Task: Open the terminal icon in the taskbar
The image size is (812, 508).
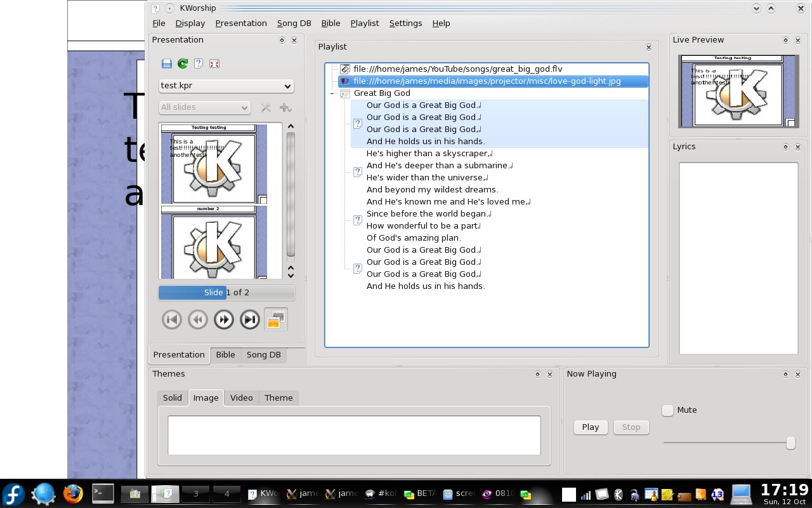Action: tap(103, 493)
